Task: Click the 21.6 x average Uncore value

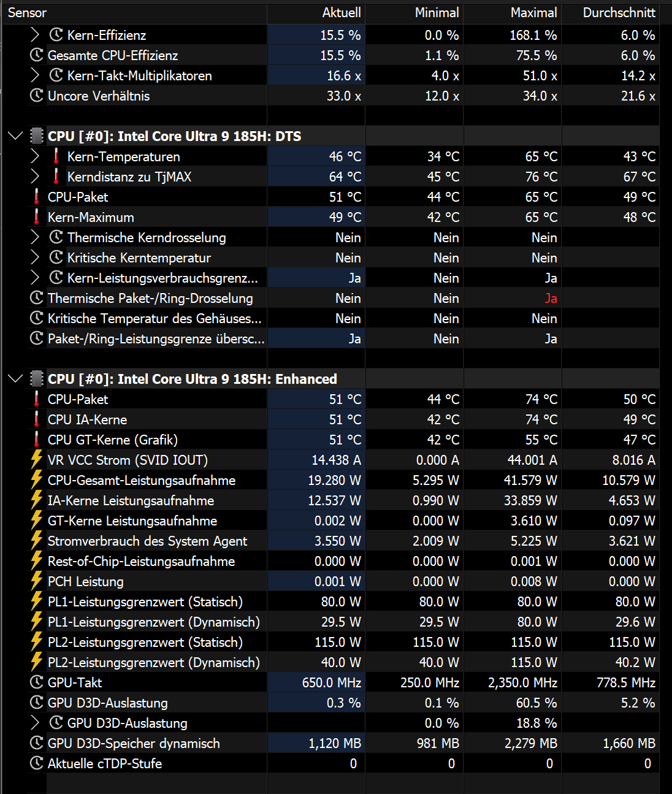Action: pos(638,96)
